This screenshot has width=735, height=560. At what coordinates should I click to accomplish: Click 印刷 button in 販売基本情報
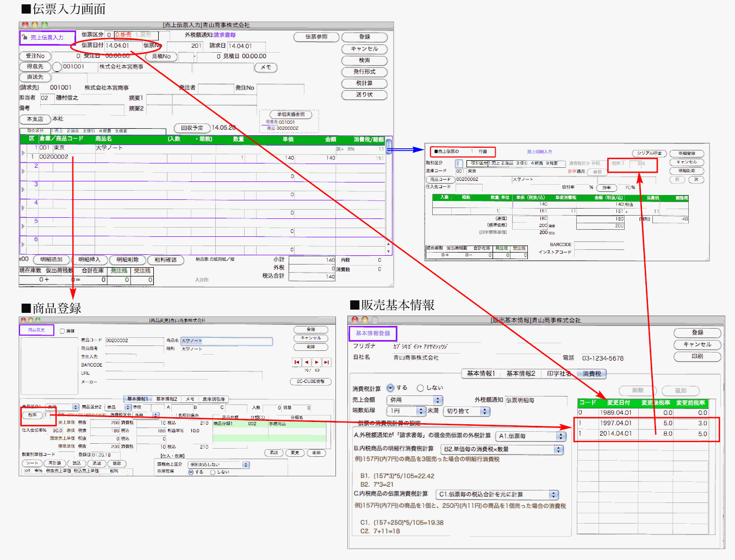pyautogui.click(x=697, y=356)
